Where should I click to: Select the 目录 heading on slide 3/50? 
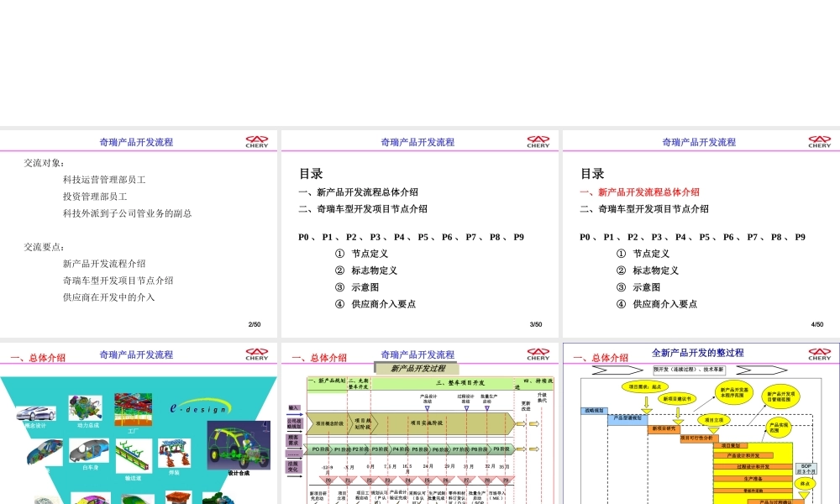311,174
